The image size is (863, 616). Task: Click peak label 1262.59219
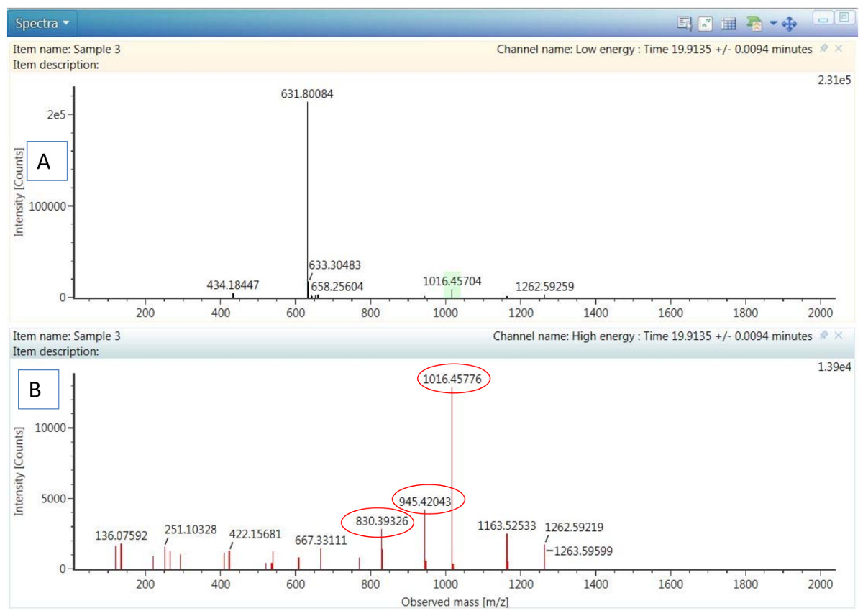[x=574, y=527]
